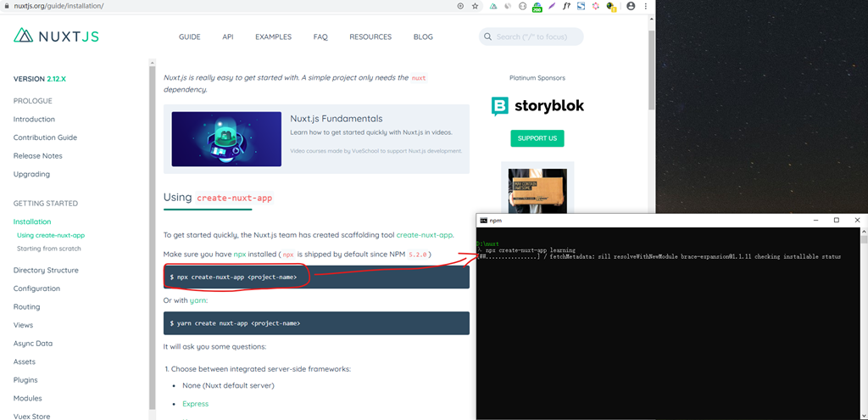The height and width of the screenshot is (420, 868).
Task: Click the Nuxt.js Fundamentals video thumbnail
Action: [x=226, y=139]
